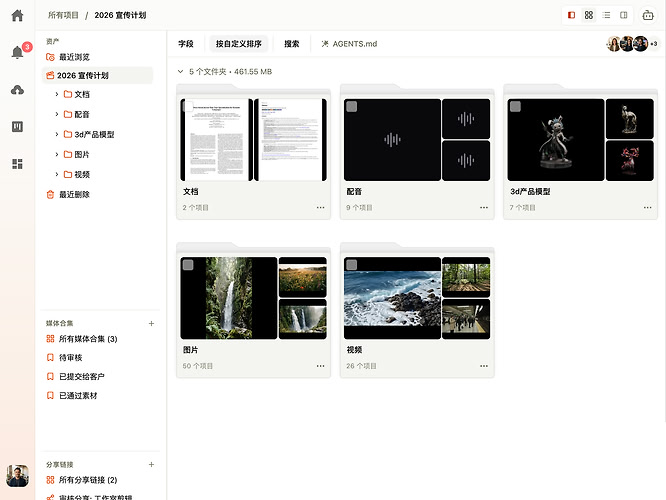
Task: Go to 所有项目 breadcrumb
Action: click(x=63, y=15)
